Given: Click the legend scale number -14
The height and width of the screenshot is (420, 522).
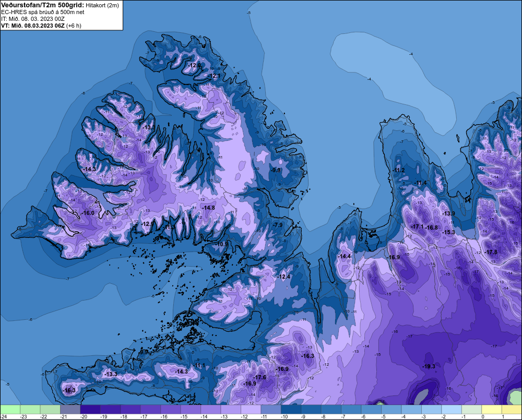Looking at the screenshot, I should pos(204,417).
